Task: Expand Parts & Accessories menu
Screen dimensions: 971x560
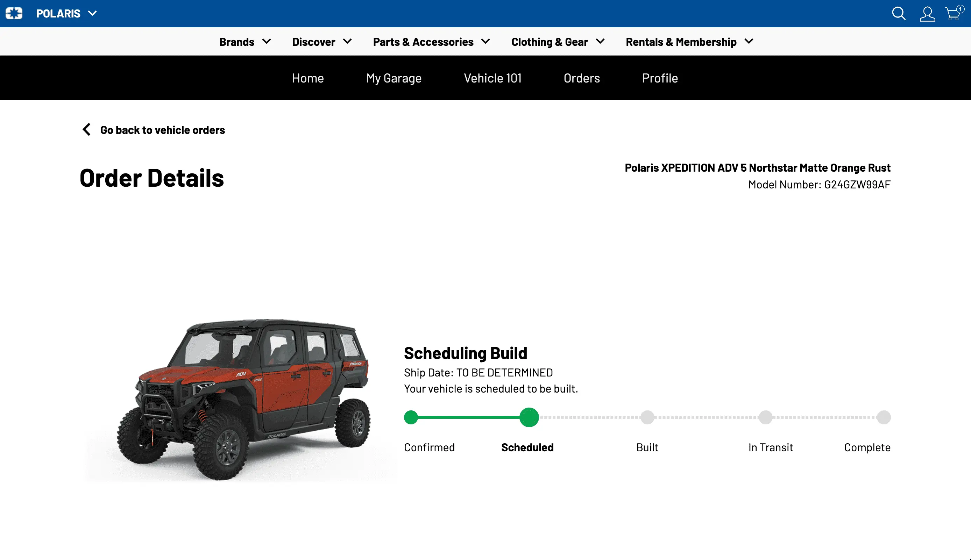Action: [431, 42]
